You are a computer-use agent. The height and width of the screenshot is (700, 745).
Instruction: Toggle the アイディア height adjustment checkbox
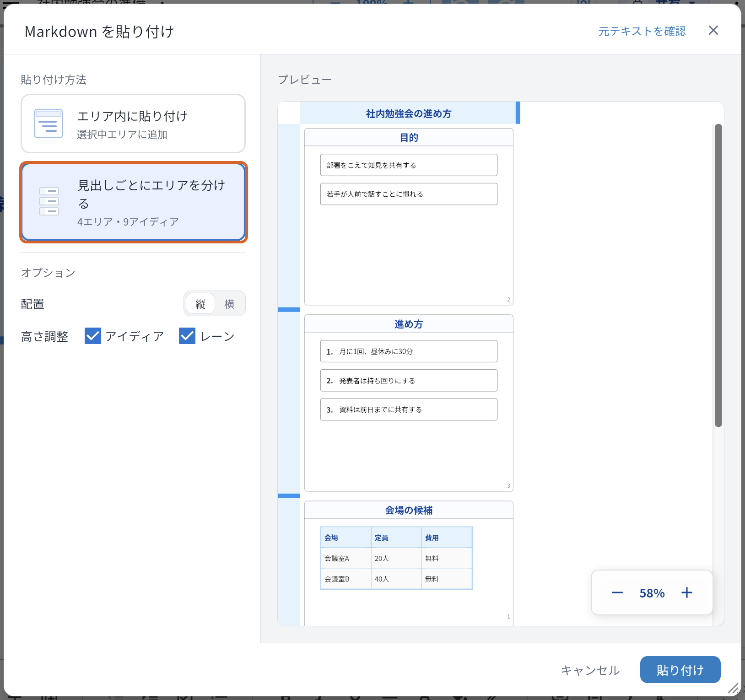coord(93,336)
